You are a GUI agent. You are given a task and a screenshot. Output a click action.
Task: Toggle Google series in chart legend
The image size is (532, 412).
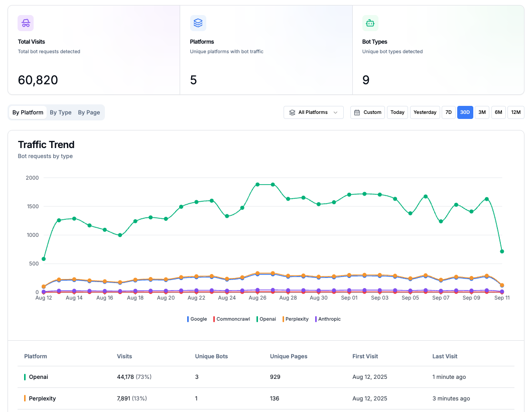(197, 319)
